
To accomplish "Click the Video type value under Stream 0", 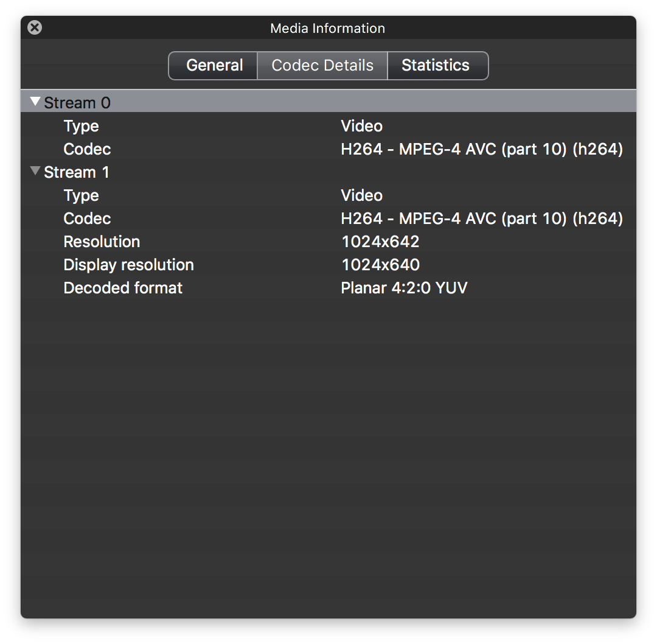I will click(361, 125).
